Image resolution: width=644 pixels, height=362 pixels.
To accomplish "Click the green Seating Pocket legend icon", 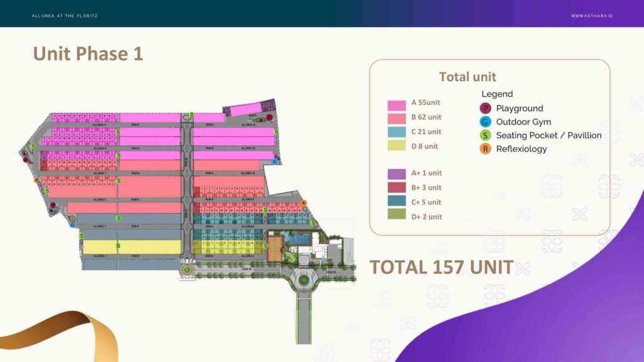I will click(x=485, y=135).
